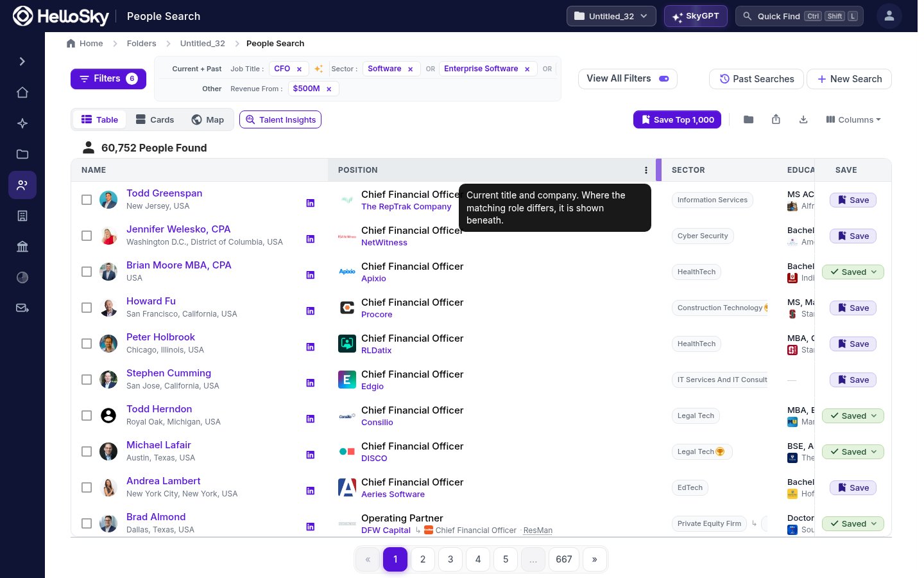Image resolution: width=924 pixels, height=578 pixels.
Task: Expand the left sidebar chevron
Action: [22, 62]
